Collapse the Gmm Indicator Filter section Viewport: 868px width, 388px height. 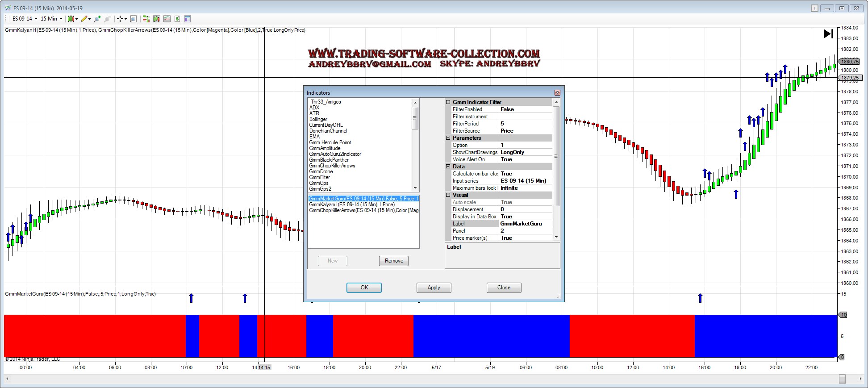[448, 102]
